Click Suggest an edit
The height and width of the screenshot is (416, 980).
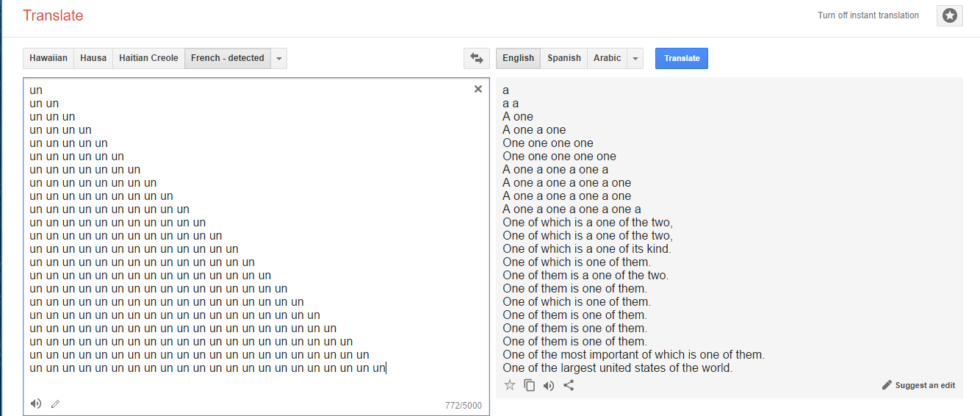point(919,385)
